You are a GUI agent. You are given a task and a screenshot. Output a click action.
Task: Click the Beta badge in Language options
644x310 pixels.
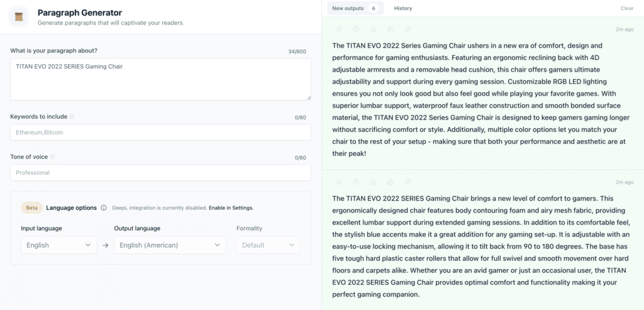click(x=31, y=208)
